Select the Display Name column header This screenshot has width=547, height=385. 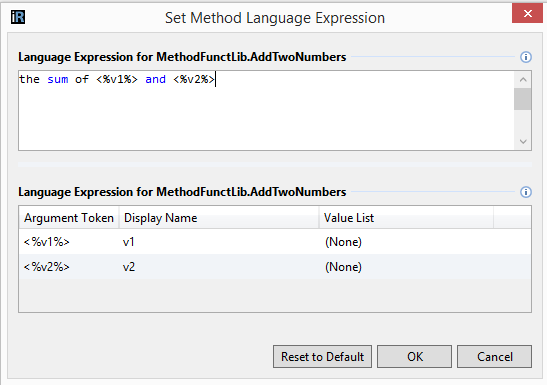(219, 218)
